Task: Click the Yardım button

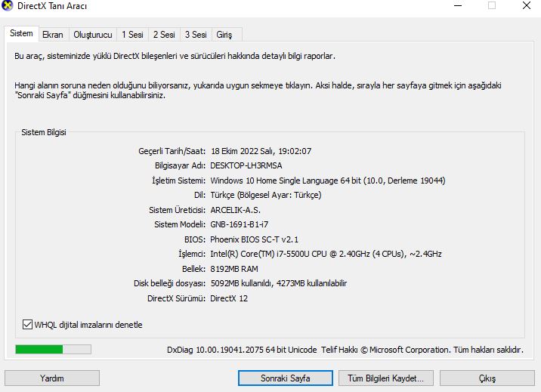Action: click(52, 378)
